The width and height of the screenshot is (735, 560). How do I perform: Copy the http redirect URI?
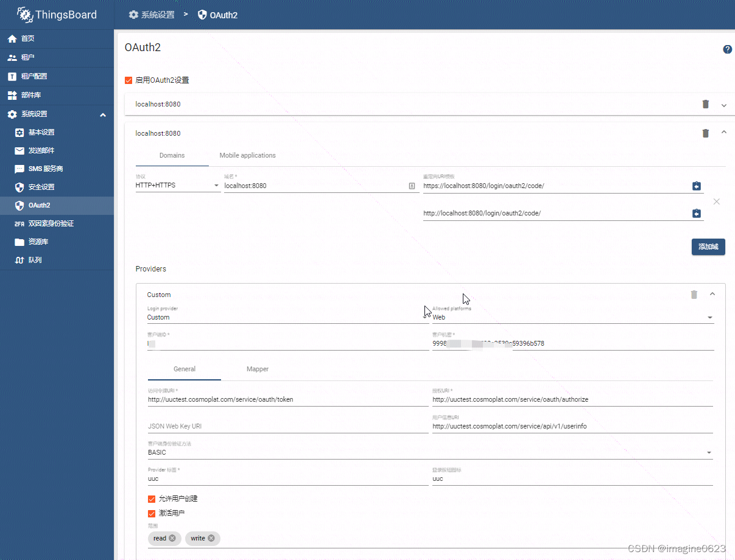click(697, 213)
